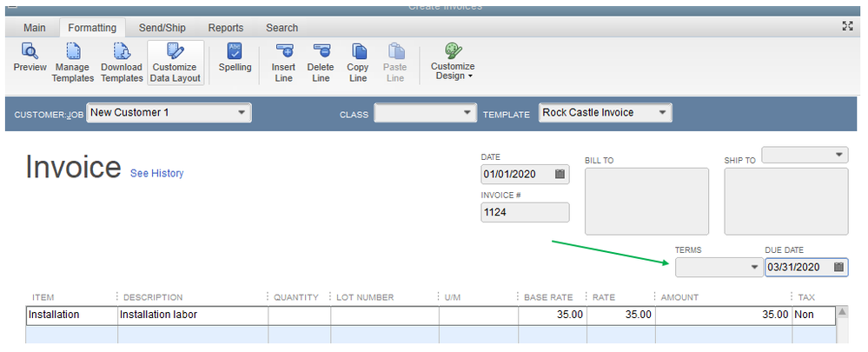Open the calendar for the Date field
This screenshot has height=352, width=868.
click(x=560, y=175)
